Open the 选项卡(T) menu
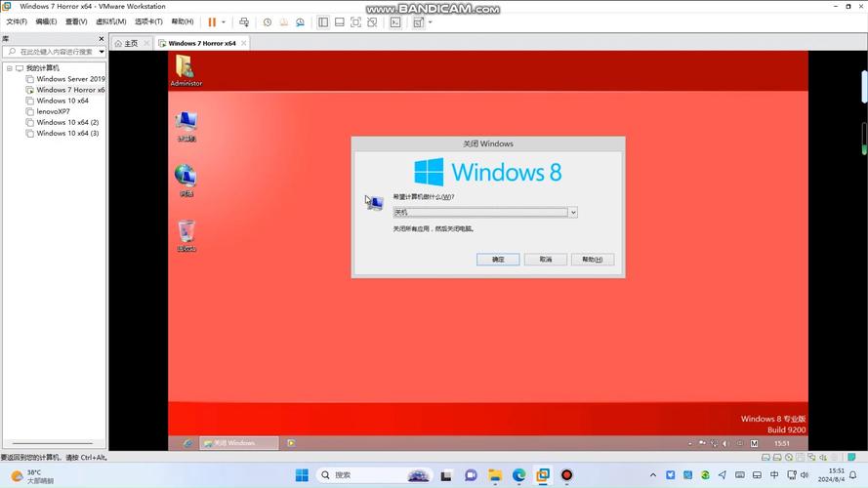Viewport: 868px width, 488px height. tap(148, 21)
